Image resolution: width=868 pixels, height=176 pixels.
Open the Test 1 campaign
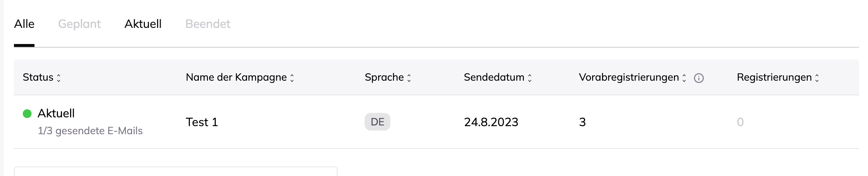point(202,122)
